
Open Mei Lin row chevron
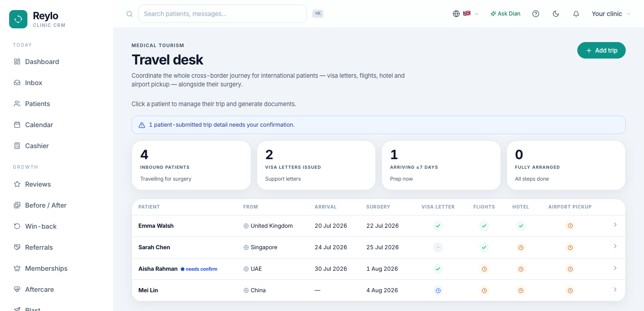pyautogui.click(x=615, y=290)
